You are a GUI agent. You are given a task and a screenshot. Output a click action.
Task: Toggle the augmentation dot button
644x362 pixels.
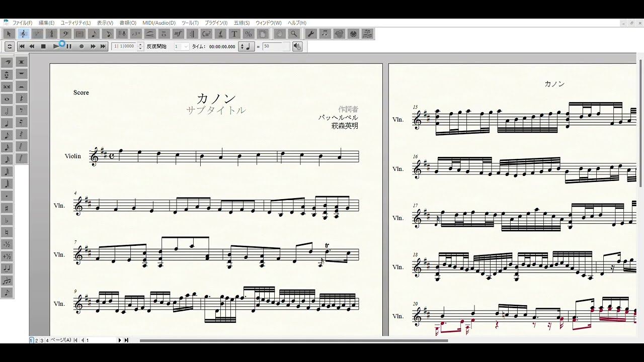pyautogui.click(x=7, y=196)
